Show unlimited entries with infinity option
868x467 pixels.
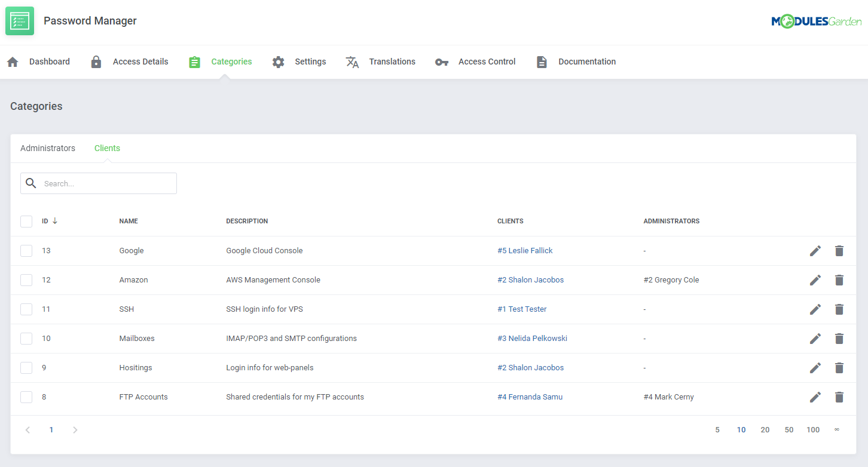(837, 429)
